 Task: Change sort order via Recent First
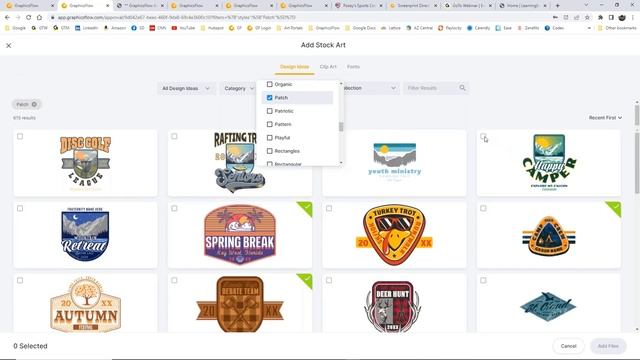(605, 118)
